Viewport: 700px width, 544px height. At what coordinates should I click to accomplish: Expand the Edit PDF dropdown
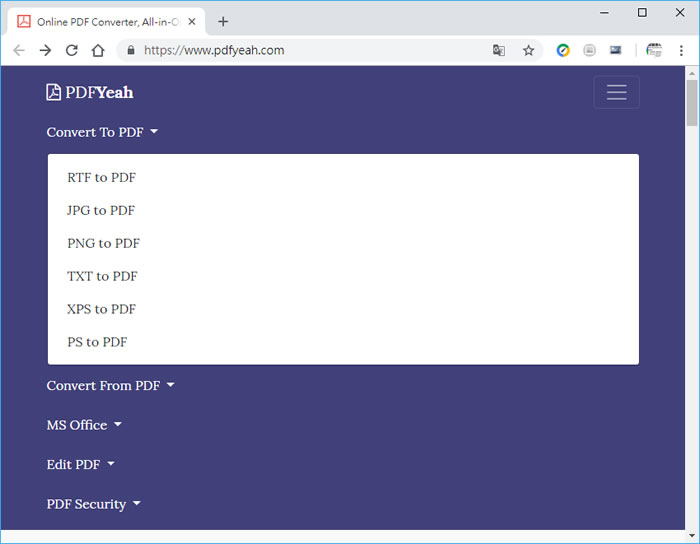coord(80,465)
